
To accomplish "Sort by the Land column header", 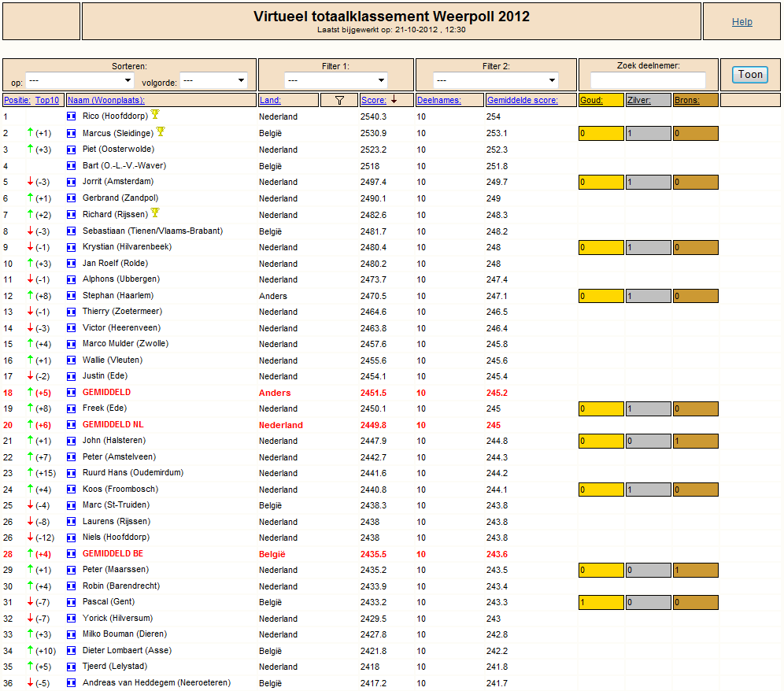I will [x=270, y=100].
